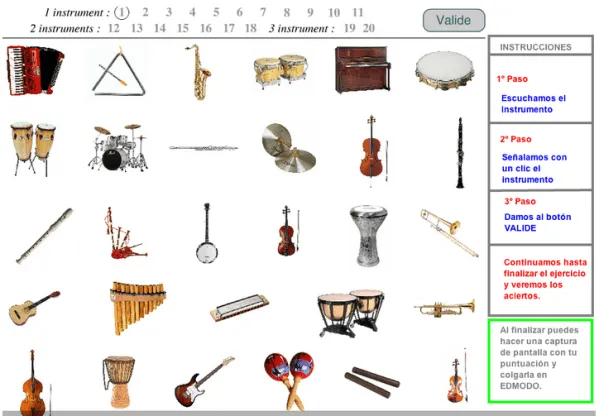Select the red bagpipes

pos(125,233)
